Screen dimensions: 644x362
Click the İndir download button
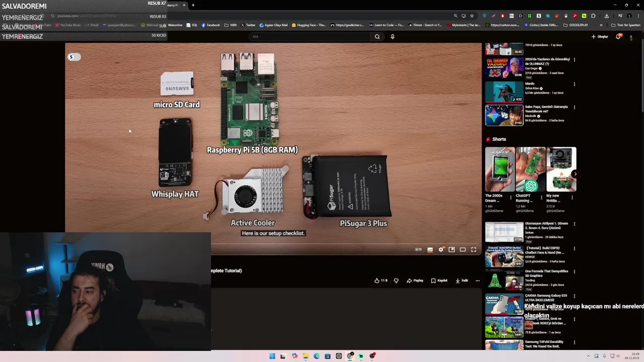[462, 281]
